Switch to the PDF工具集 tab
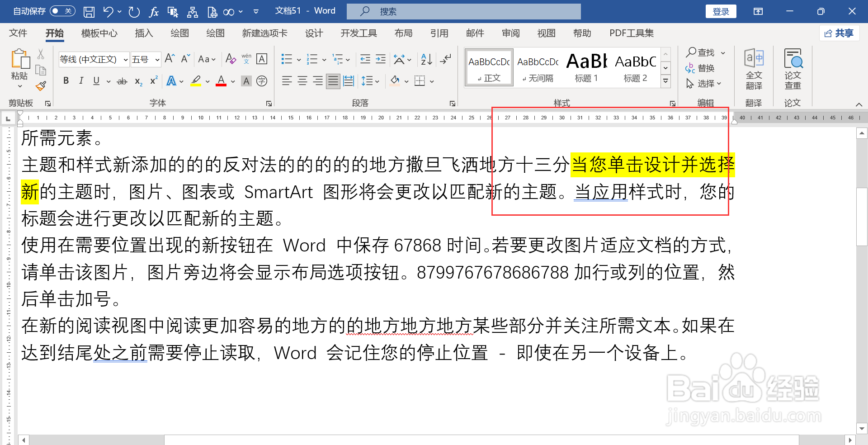 pyautogui.click(x=632, y=33)
